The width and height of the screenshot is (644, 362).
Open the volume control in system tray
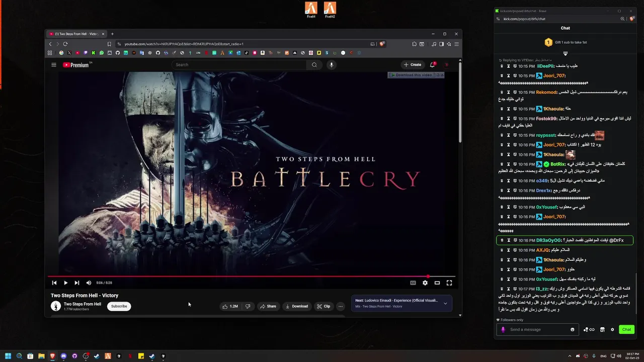pyautogui.click(x=619, y=356)
